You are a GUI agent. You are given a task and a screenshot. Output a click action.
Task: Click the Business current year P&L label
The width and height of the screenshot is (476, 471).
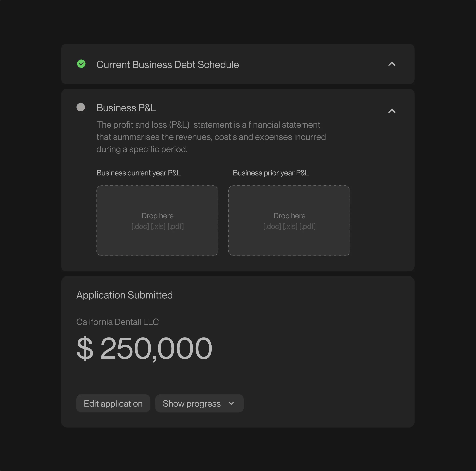point(139,173)
